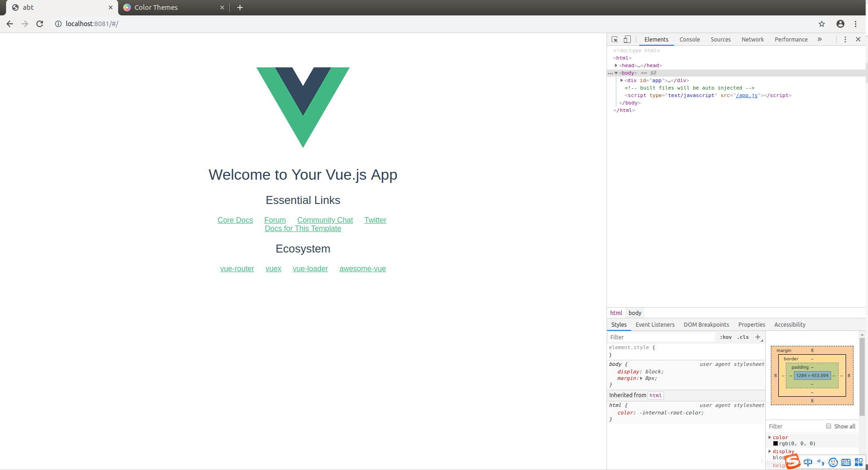The image size is (868, 470).
Task: Click the box model content size 1284 × 453.594
Action: pos(812,375)
